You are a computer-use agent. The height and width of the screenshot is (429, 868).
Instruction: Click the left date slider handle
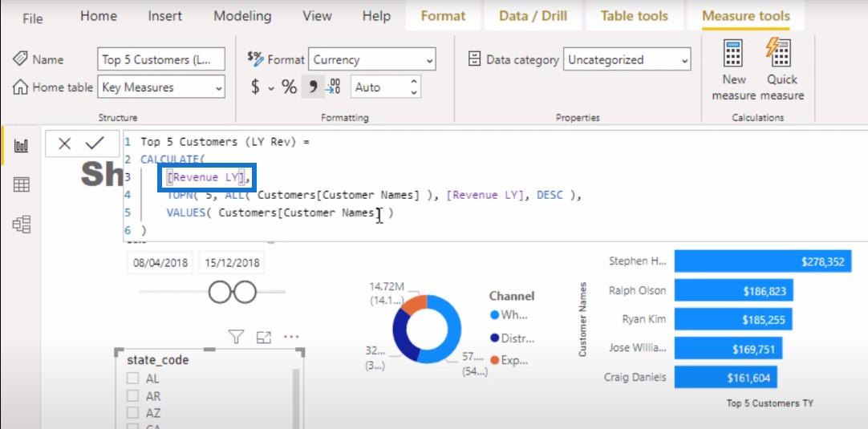219,292
